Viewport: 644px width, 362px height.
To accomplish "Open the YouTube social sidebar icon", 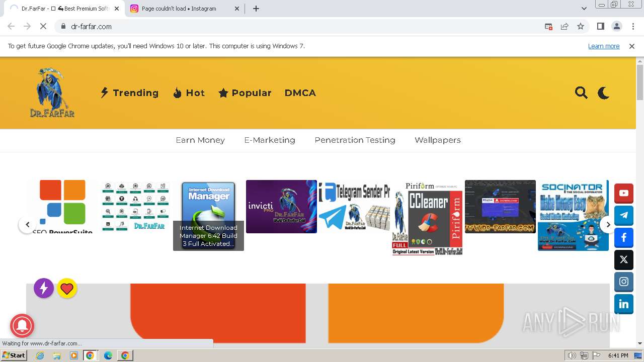I will 624,193.
